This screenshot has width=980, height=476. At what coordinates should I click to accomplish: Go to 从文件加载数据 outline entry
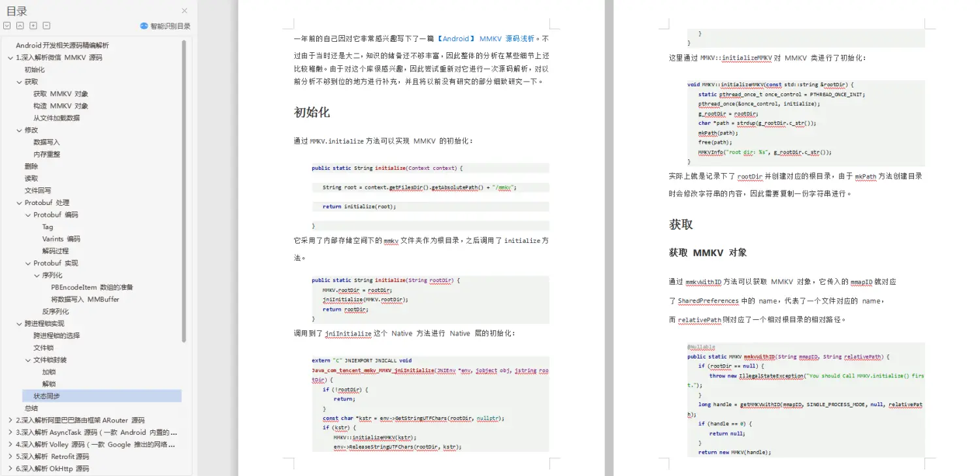[57, 118]
